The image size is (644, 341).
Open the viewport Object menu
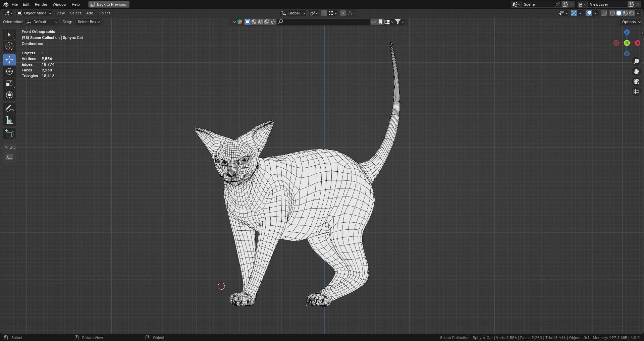(104, 13)
